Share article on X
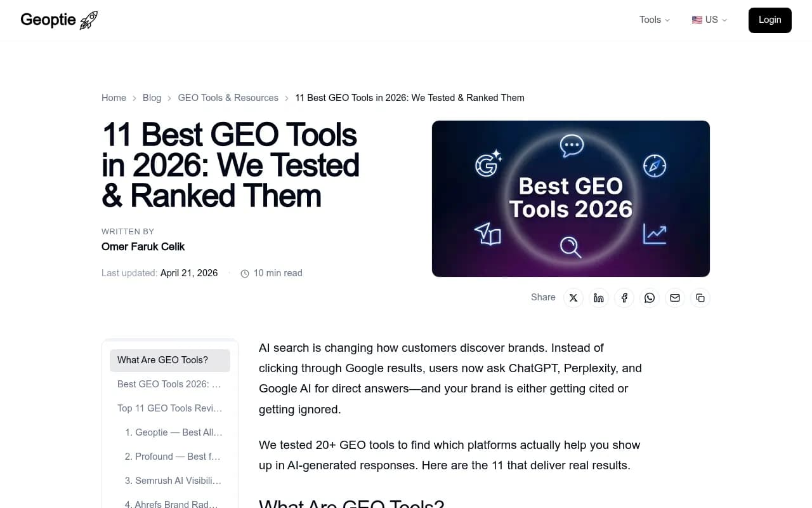 [573, 298]
